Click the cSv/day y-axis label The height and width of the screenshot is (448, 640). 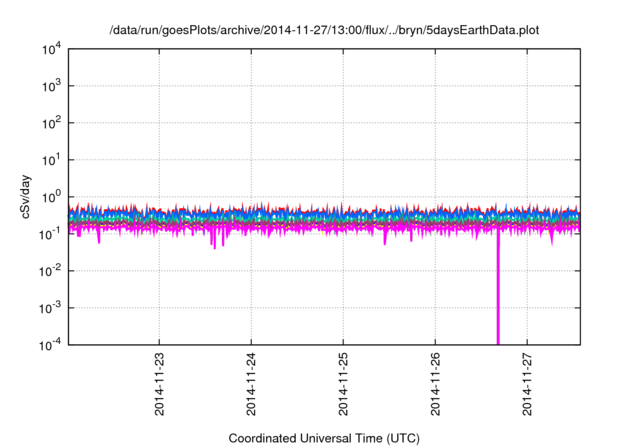25,197
